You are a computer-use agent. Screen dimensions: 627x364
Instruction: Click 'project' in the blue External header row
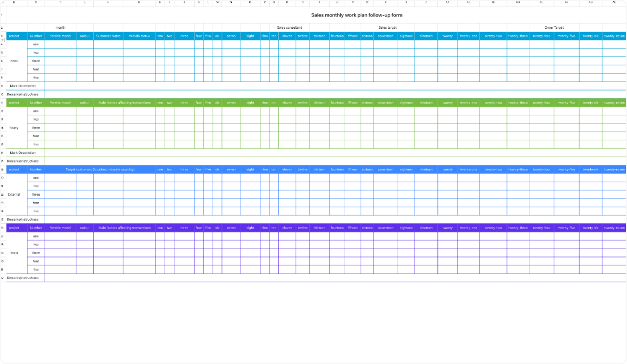click(14, 169)
